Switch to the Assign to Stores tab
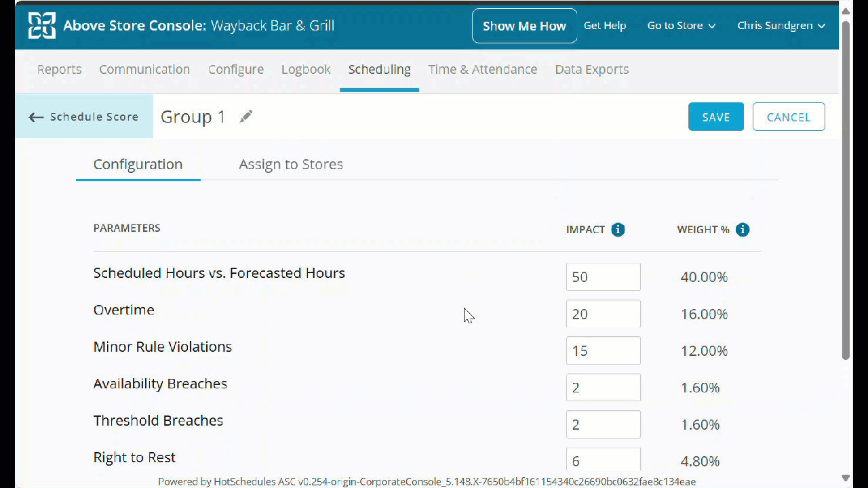 pos(290,164)
